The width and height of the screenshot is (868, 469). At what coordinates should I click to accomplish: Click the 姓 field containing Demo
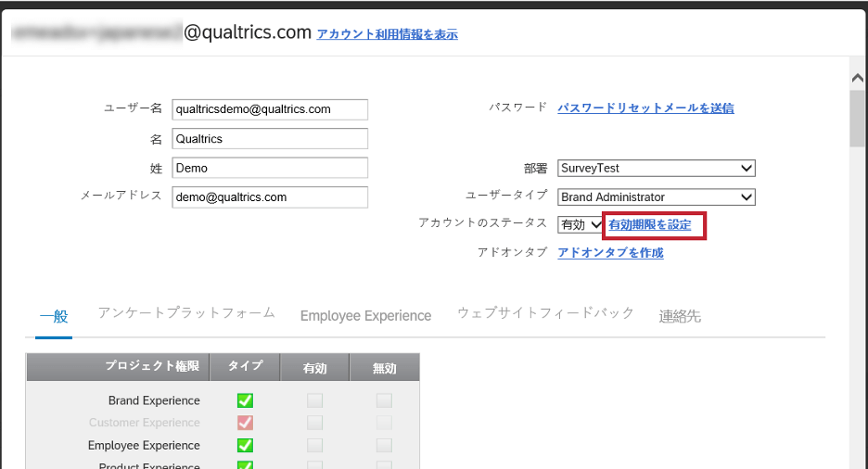(270, 168)
